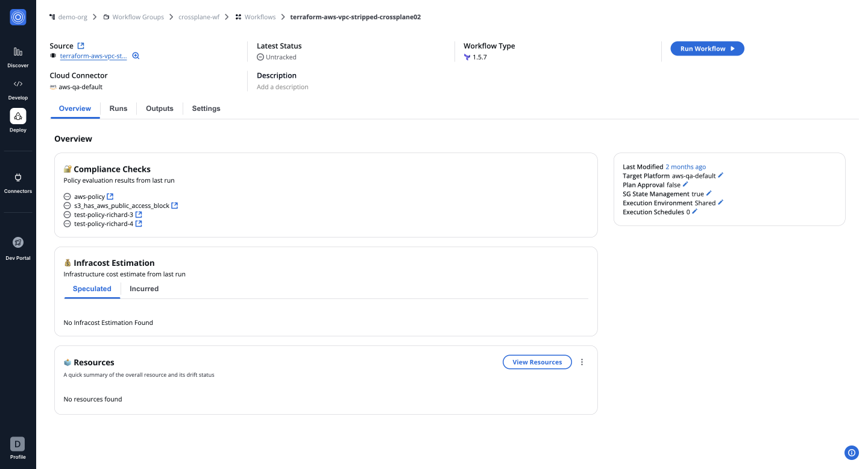Edit SG State Management pencil icon
This screenshot has height=469, width=868.
point(709,194)
